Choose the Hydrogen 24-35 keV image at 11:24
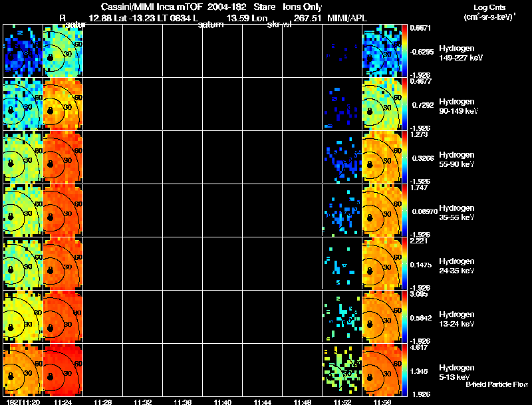 click(x=63, y=263)
